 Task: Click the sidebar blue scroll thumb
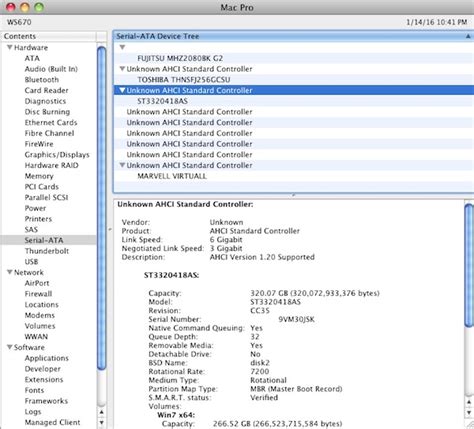click(101, 208)
